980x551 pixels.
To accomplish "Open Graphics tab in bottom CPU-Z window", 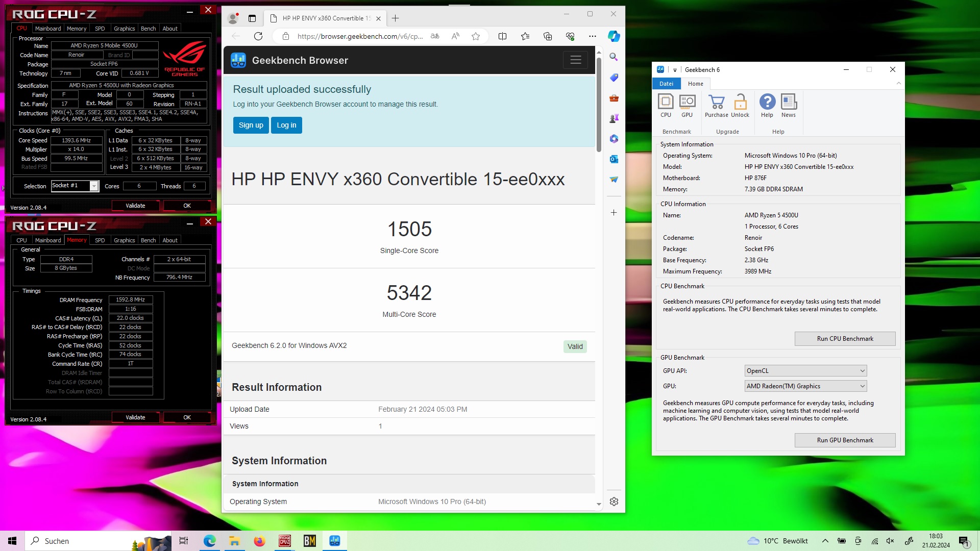I will tap(125, 240).
